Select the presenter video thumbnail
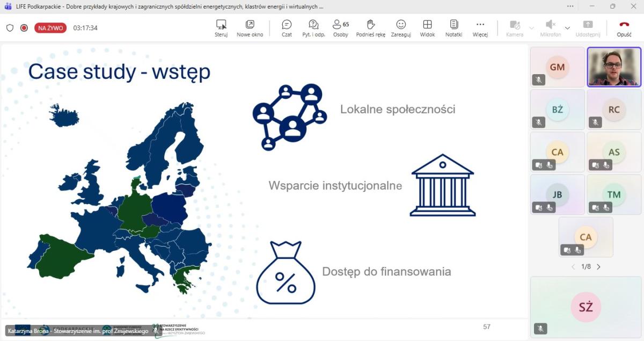 pos(614,67)
